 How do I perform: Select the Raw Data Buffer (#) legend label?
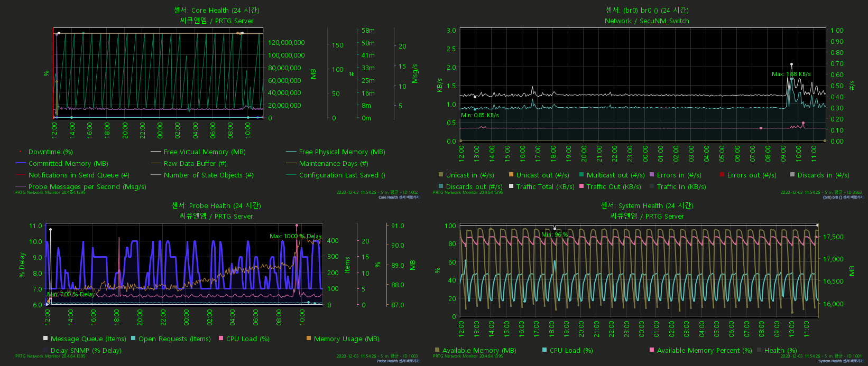pyautogui.click(x=195, y=164)
